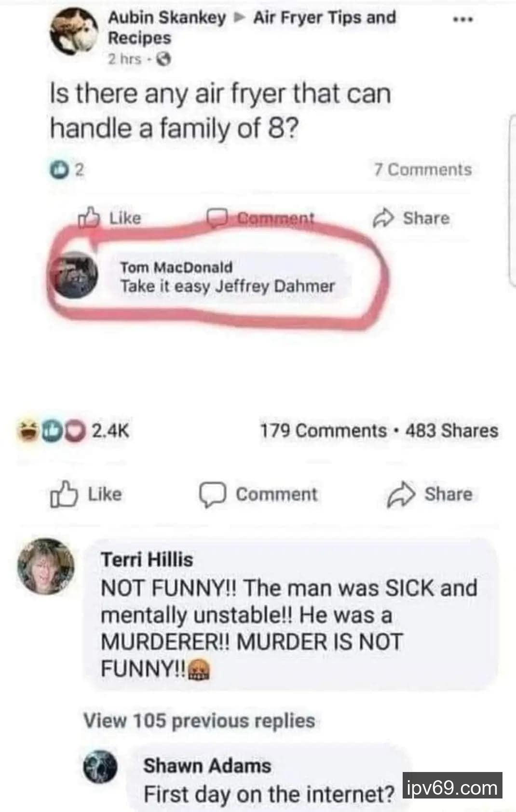The height and width of the screenshot is (812, 516).
Task: View the 179 Comments list
Action: (x=323, y=430)
